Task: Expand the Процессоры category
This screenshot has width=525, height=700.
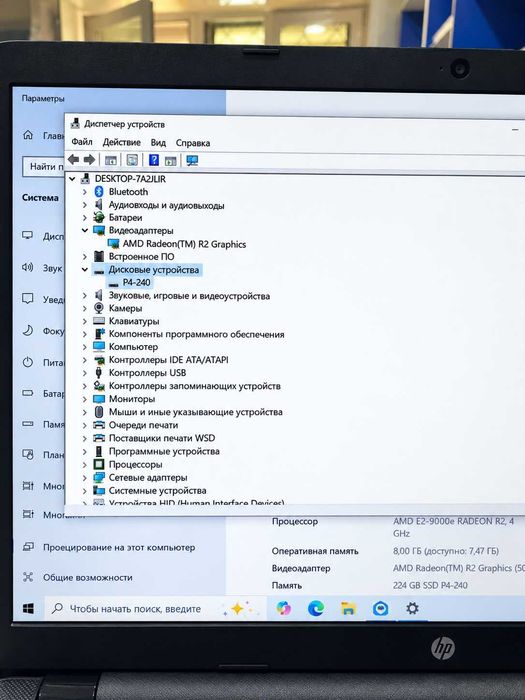Action: click(85, 465)
